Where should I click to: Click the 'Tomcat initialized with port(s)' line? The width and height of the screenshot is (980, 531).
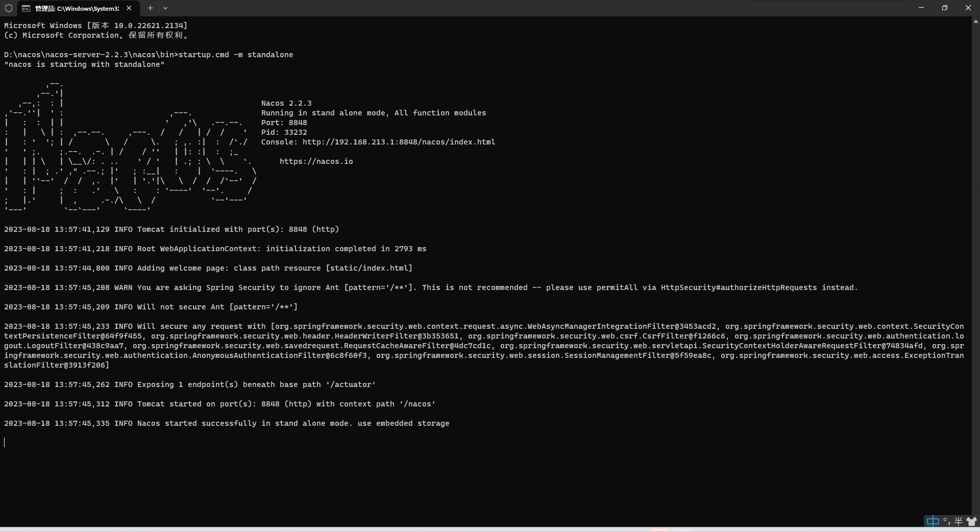(x=171, y=229)
